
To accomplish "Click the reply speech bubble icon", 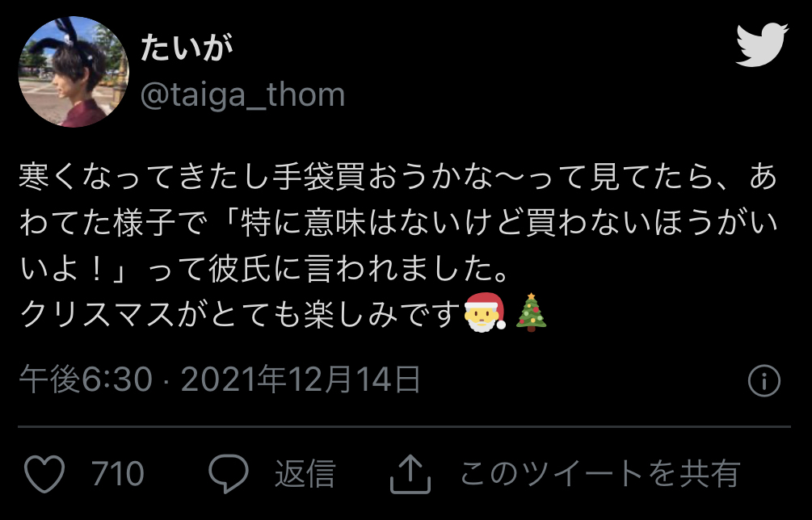I will click(x=229, y=473).
